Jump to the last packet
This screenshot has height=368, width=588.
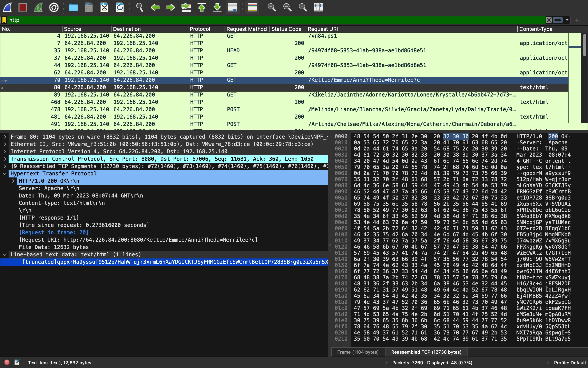click(x=217, y=8)
